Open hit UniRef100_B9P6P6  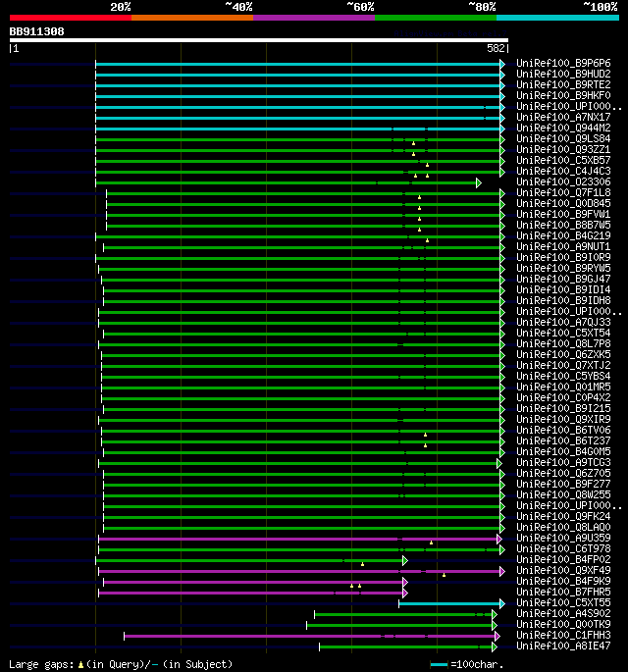563,64
